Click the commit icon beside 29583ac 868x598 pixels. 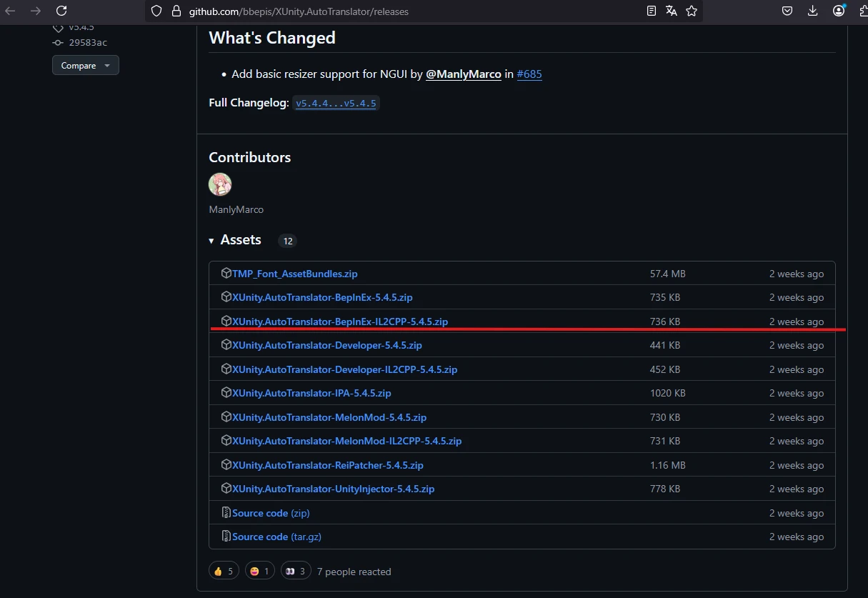(58, 43)
